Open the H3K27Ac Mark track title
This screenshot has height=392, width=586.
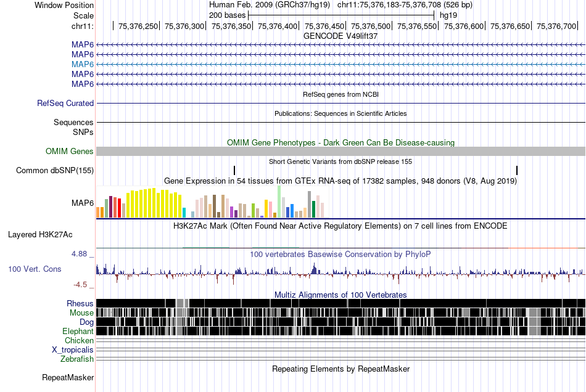(340, 226)
